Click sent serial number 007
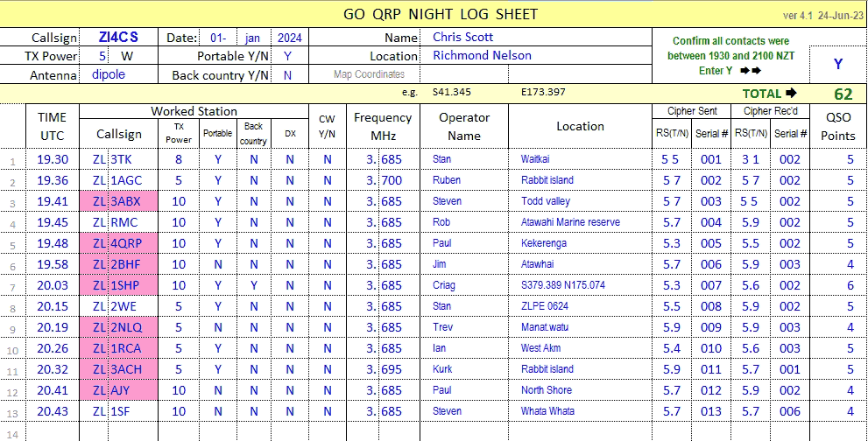 (x=711, y=285)
